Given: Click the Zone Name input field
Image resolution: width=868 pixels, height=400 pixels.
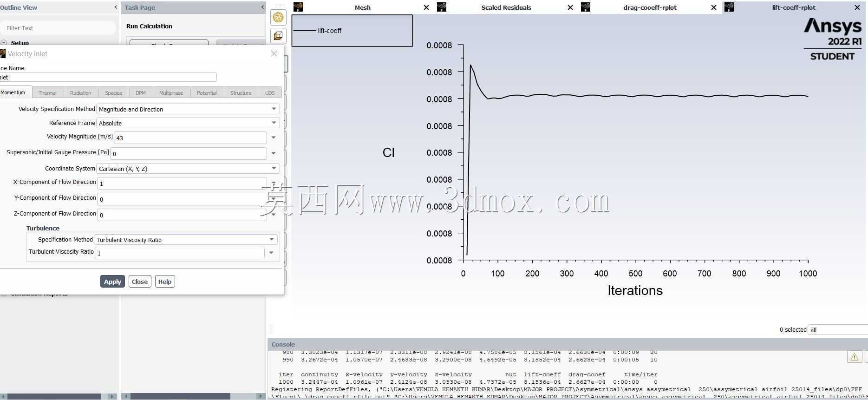Looking at the screenshot, I should (x=108, y=77).
